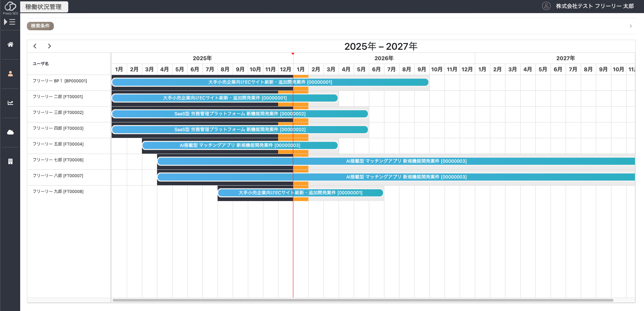Toggle the sidebar hamburger menu
This screenshot has width=644, height=311.
10,22
